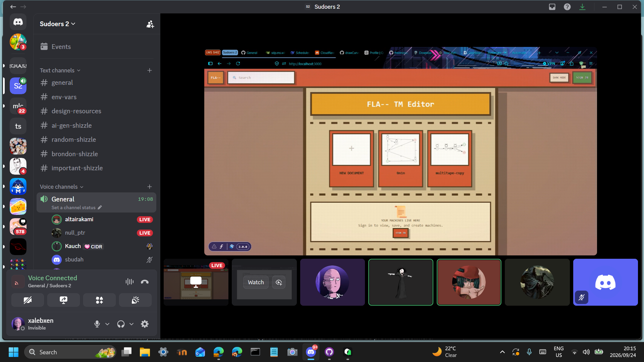Viewport: 644px width, 362px height.
Task: Open voice noise suppression waveform icon
Action: [129, 282]
